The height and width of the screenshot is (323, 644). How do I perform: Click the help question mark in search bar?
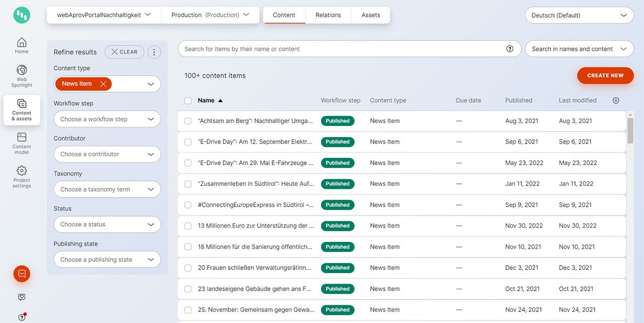click(x=510, y=49)
